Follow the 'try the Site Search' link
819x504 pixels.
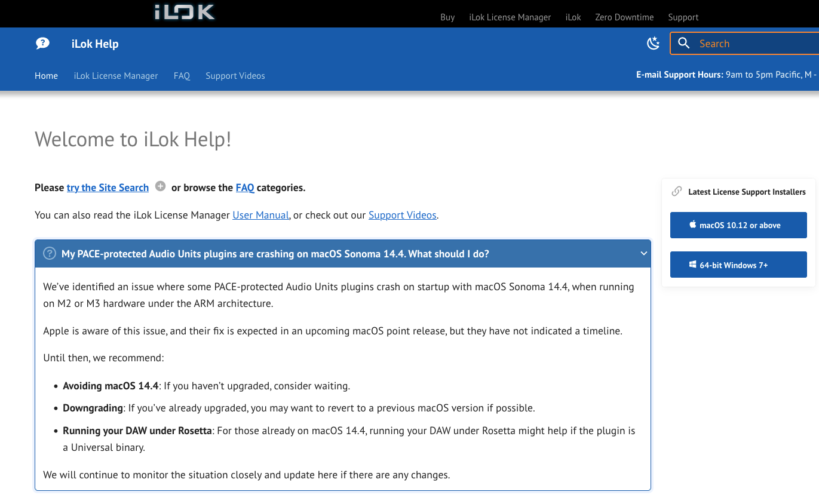(x=108, y=188)
